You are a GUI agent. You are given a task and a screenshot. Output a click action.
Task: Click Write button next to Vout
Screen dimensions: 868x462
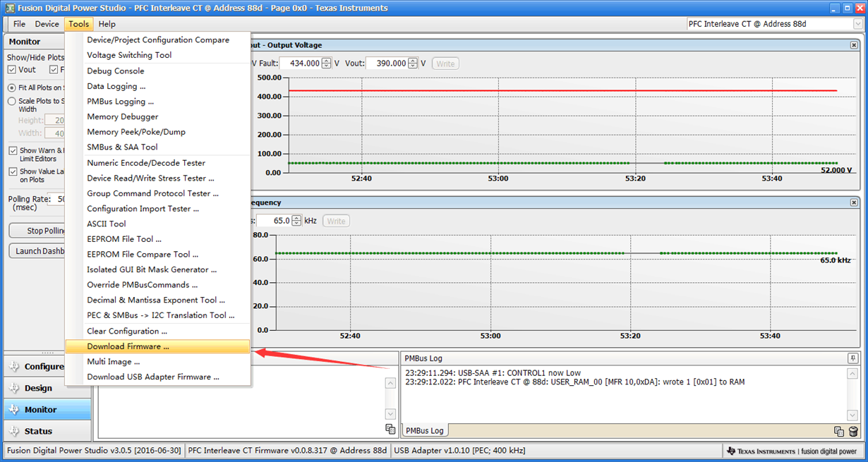point(445,63)
